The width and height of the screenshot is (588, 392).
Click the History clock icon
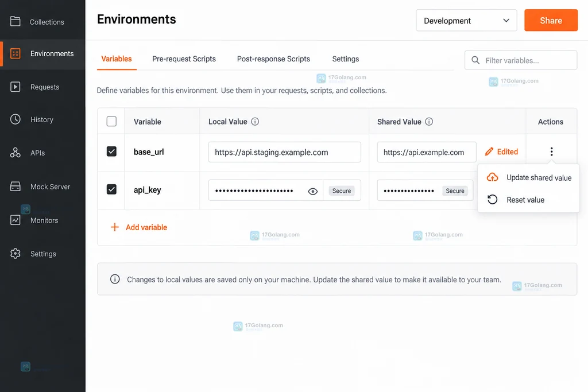point(16,119)
